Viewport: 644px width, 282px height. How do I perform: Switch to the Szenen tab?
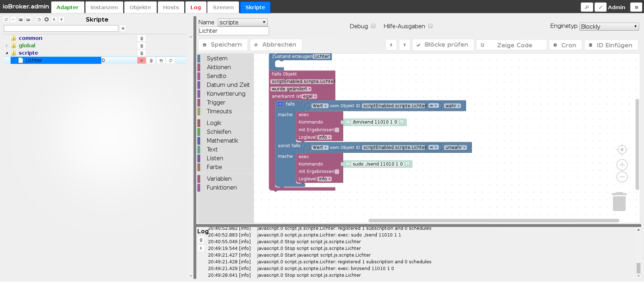click(x=223, y=7)
